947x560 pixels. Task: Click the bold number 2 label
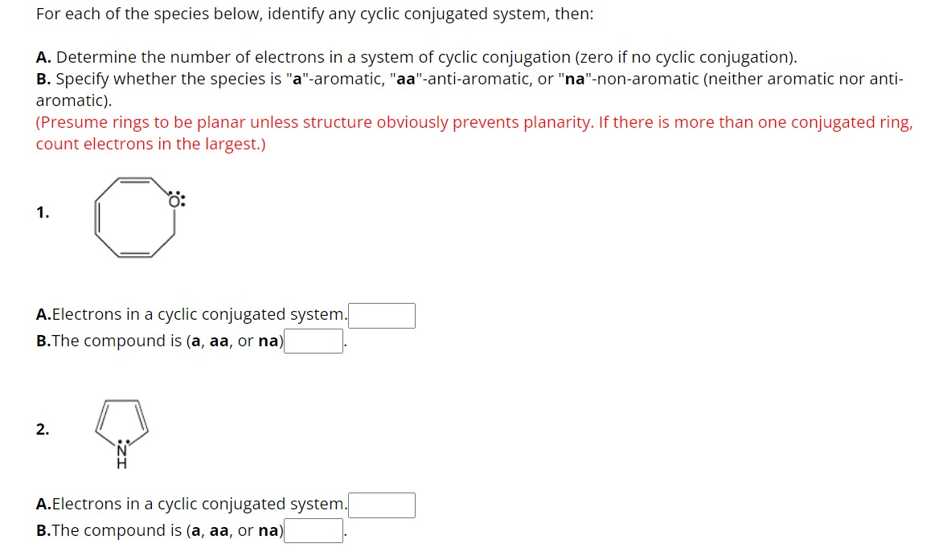click(42, 427)
